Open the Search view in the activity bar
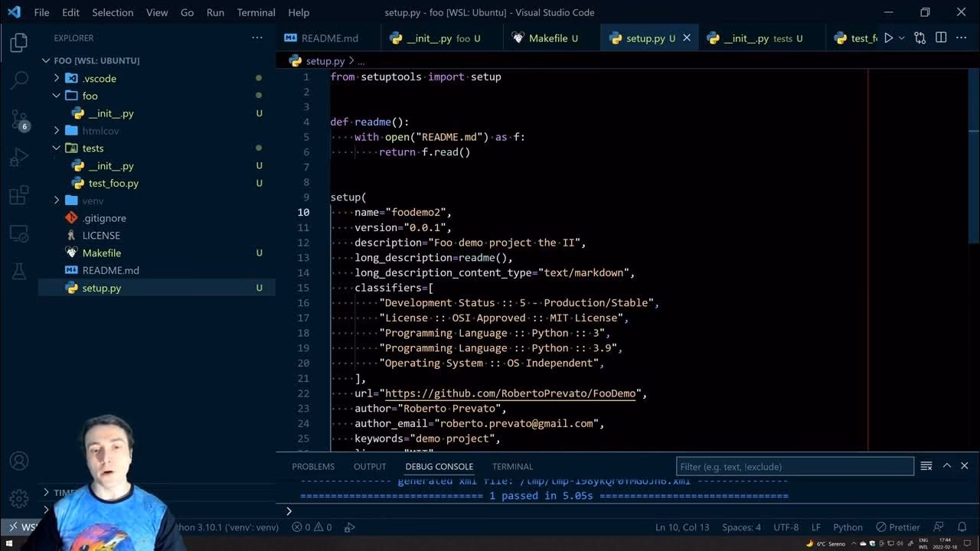This screenshot has width=980, height=551. coord(18,80)
